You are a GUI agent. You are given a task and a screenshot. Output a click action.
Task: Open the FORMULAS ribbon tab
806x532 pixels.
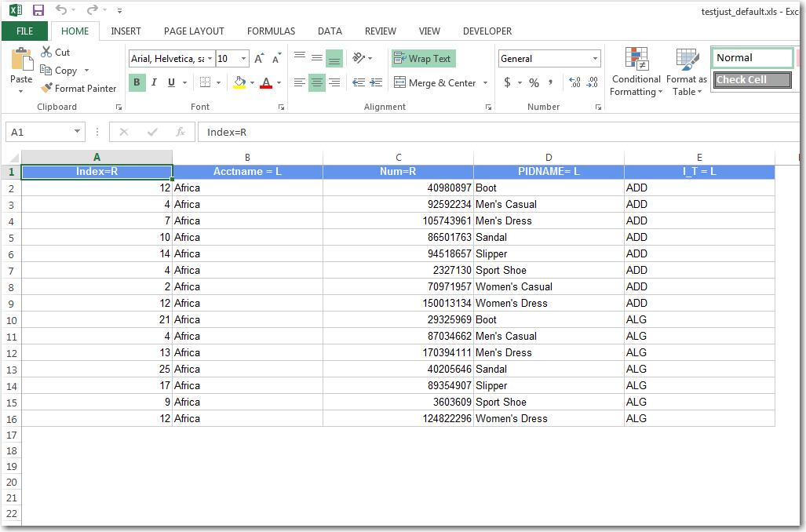pyautogui.click(x=271, y=31)
